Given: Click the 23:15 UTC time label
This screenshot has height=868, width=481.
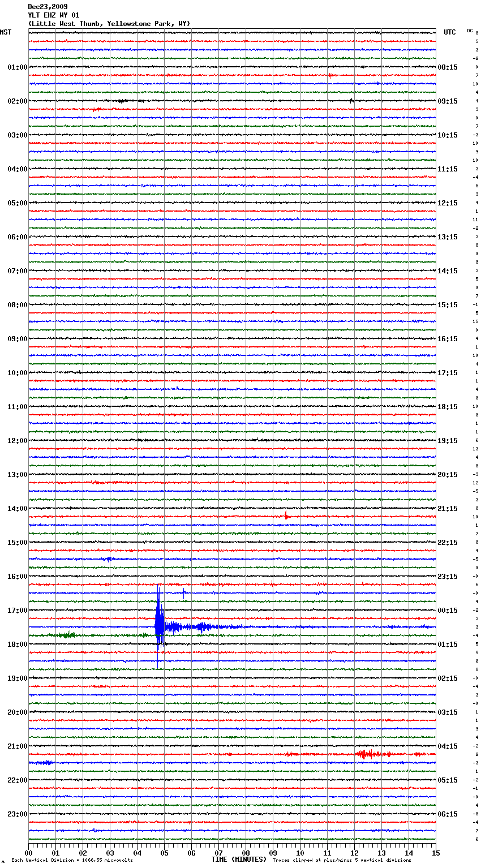Looking at the screenshot, I should [x=448, y=577].
